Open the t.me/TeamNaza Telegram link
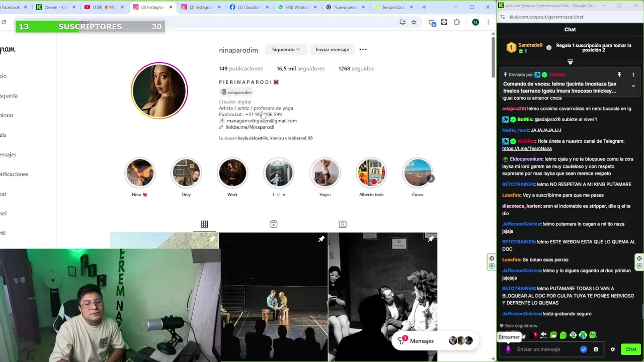Image resolution: width=644 pixels, height=362 pixels. pyautogui.click(x=527, y=148)
